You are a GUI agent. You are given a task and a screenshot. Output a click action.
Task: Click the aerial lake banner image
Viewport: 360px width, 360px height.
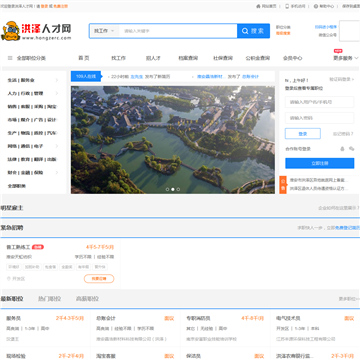(x=173, y=140)
